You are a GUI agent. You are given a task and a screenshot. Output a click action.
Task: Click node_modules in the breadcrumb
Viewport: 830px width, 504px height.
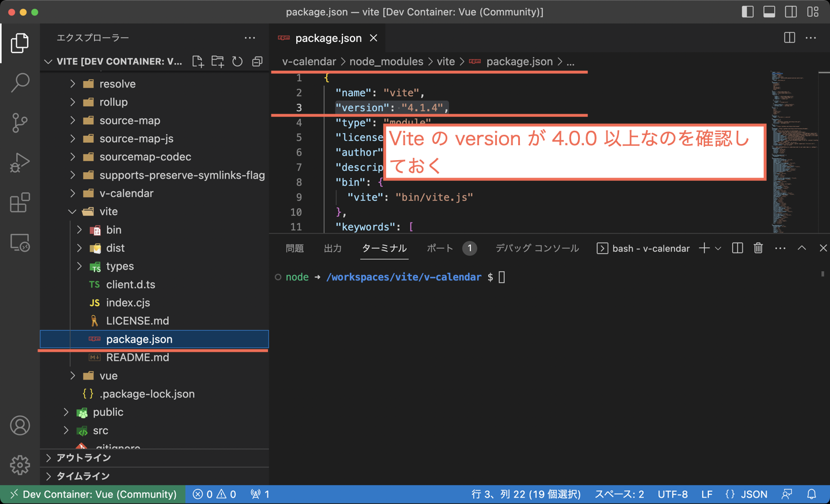[x=386, y=62]
